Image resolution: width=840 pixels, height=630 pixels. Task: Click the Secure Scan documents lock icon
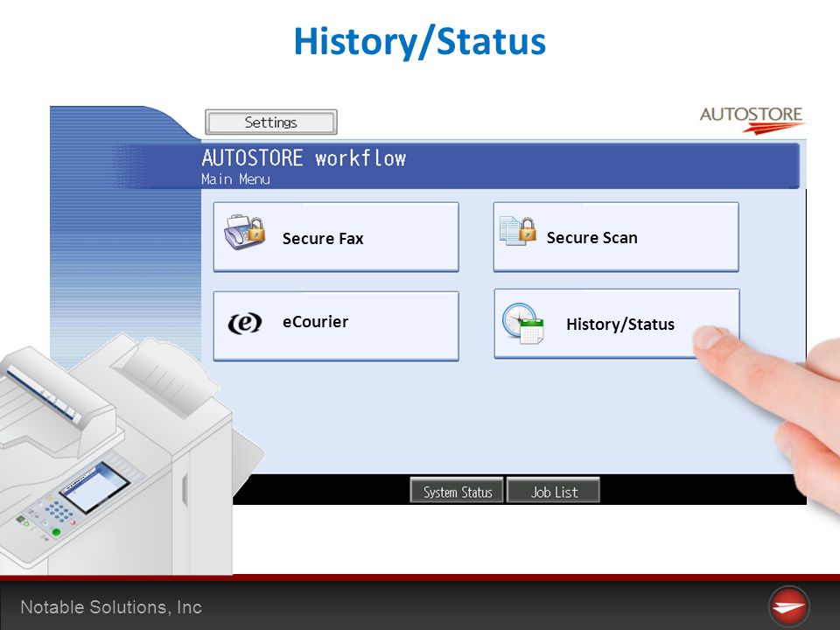(518, 231)
